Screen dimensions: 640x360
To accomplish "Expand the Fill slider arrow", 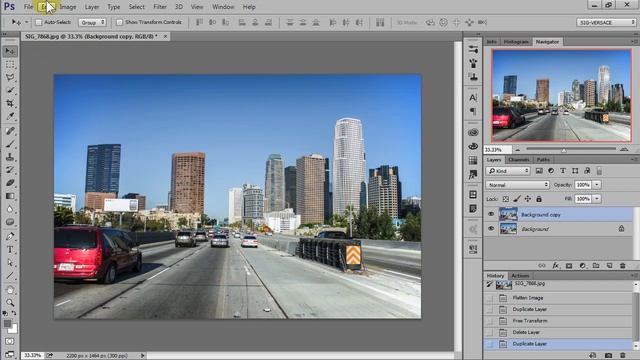I will tap(597, 199).
